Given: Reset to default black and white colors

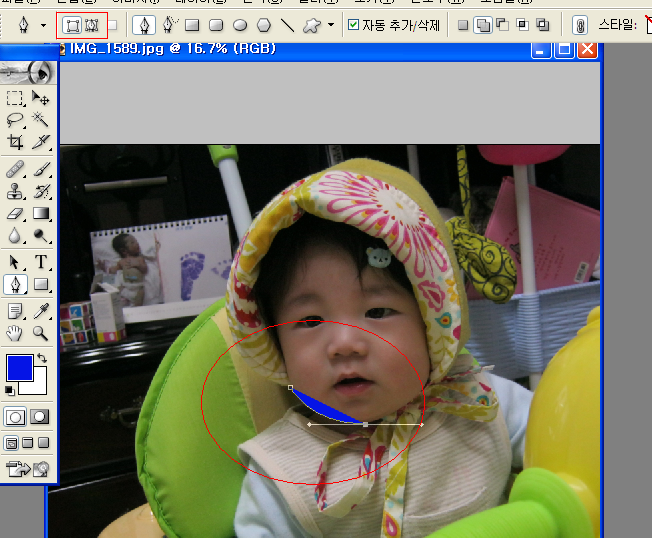Looking at the screenshot, I should [x=10, y=390].
